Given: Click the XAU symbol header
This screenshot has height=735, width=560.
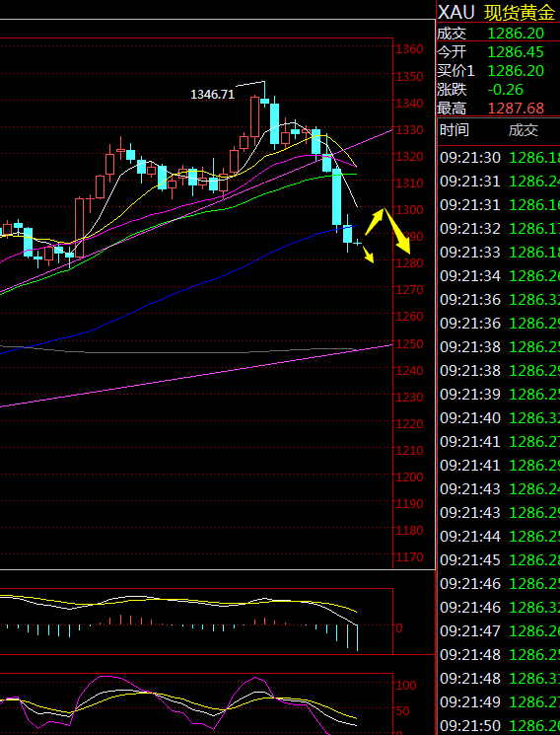Looking at the screenshot, I should click(455, 13).
